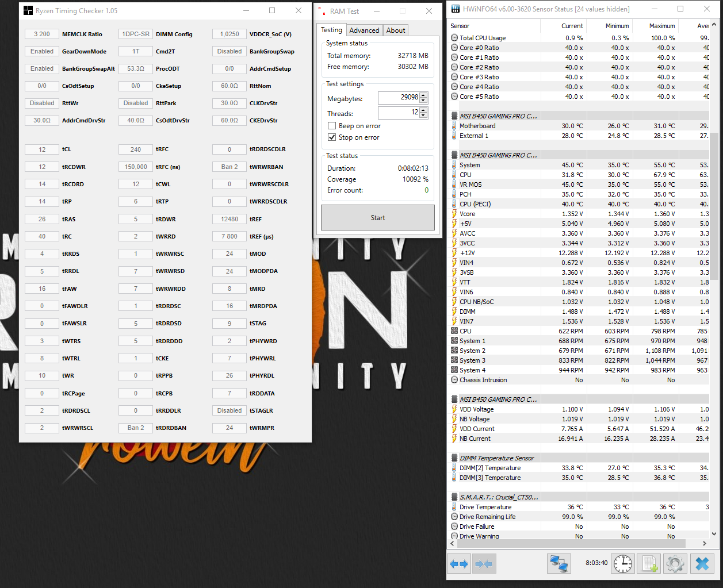Click Total CPU Usage clock icon
Image resolution: width=723 pixels, height=588 pixels.
click(454, 38)
